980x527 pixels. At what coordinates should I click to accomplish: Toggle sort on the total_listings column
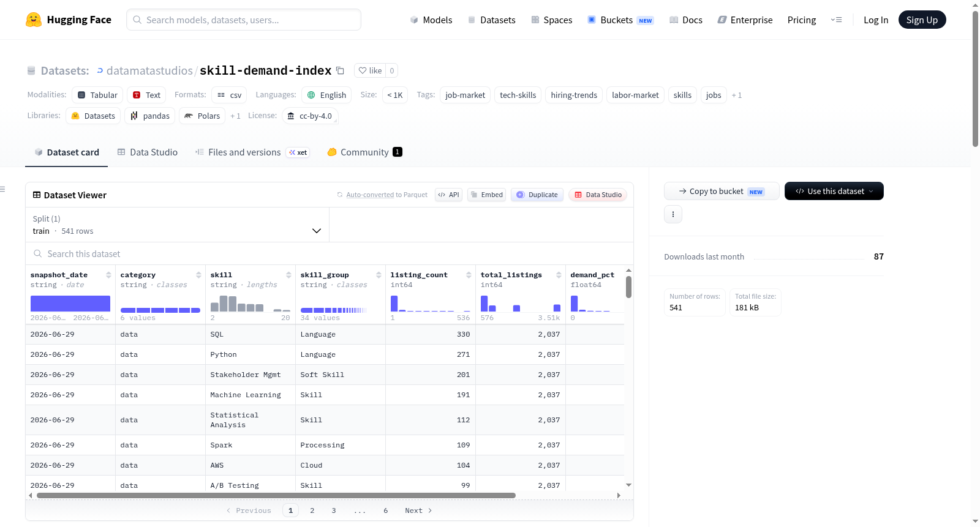coord(559,275)
